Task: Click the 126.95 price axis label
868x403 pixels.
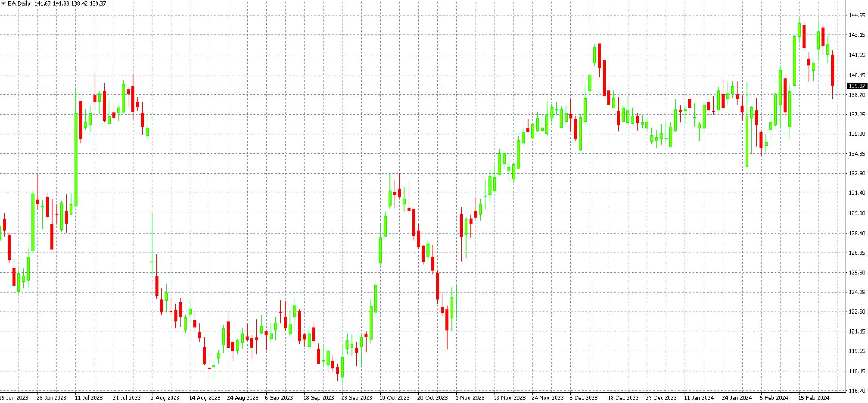Action: [857, 253]
